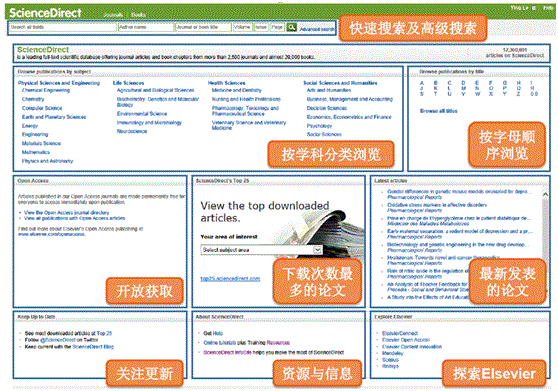Open Oxidative stress markers article
The image size is (558, 391).
pos(437,205)
